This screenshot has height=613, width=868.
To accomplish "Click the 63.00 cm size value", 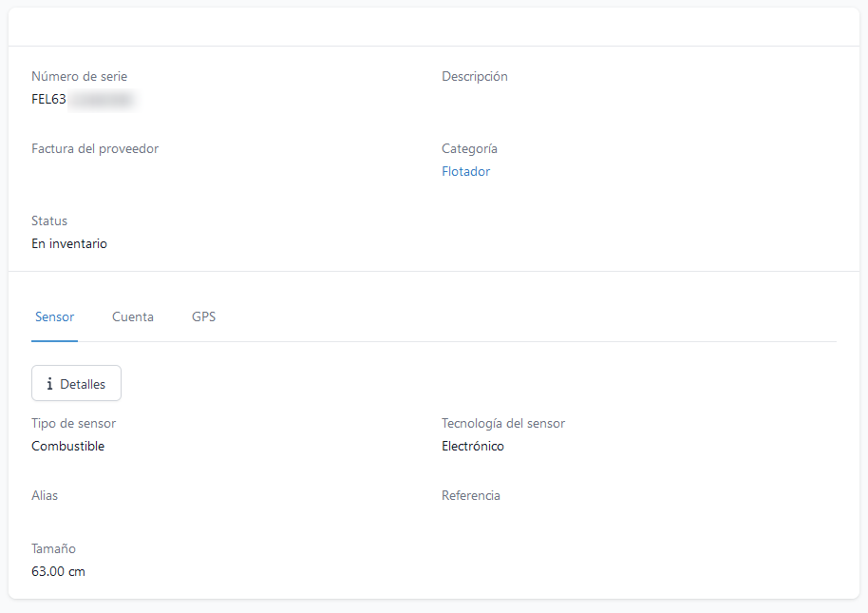I will (58, 572).
